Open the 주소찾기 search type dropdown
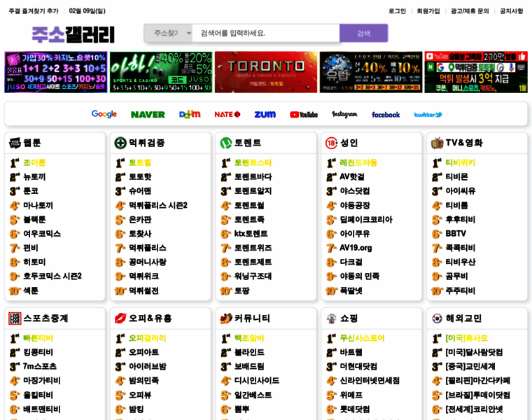The width and height of the screenshot is (532, 420). coord(168,33)
